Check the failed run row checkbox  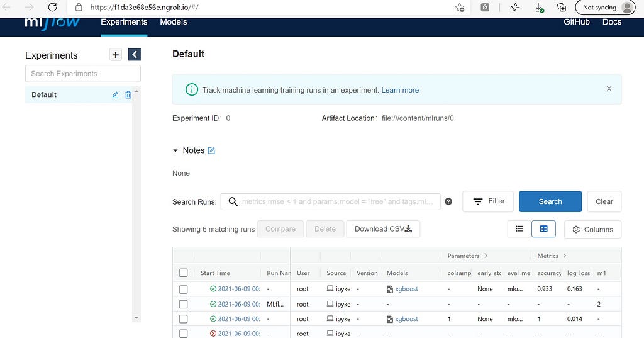click(183, 334)
